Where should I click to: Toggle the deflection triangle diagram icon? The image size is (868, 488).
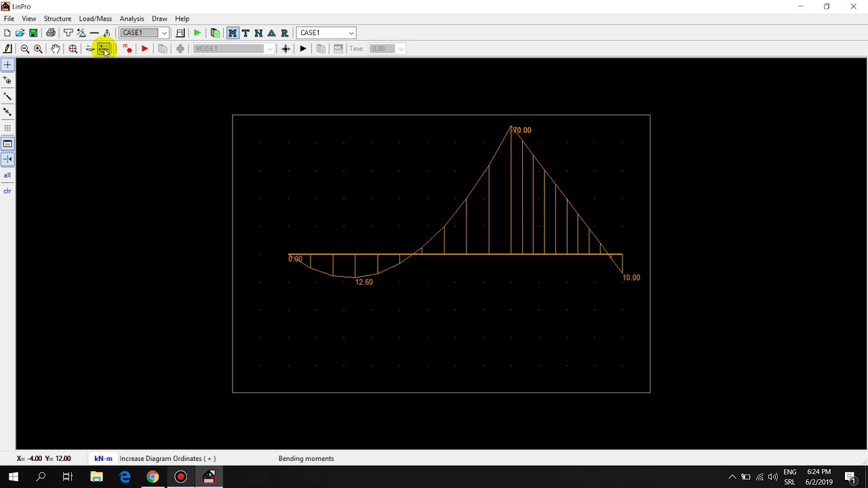[271, 33]
